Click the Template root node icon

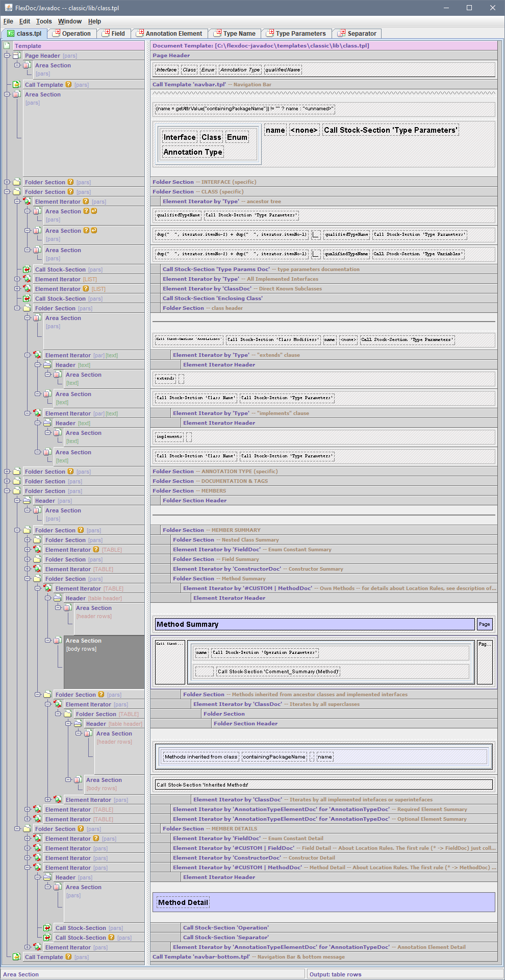(7, 46)
